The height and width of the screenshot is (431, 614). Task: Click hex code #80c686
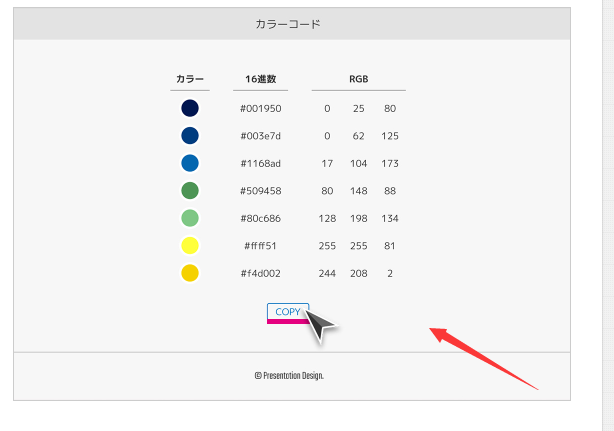(x=260, y=218)
